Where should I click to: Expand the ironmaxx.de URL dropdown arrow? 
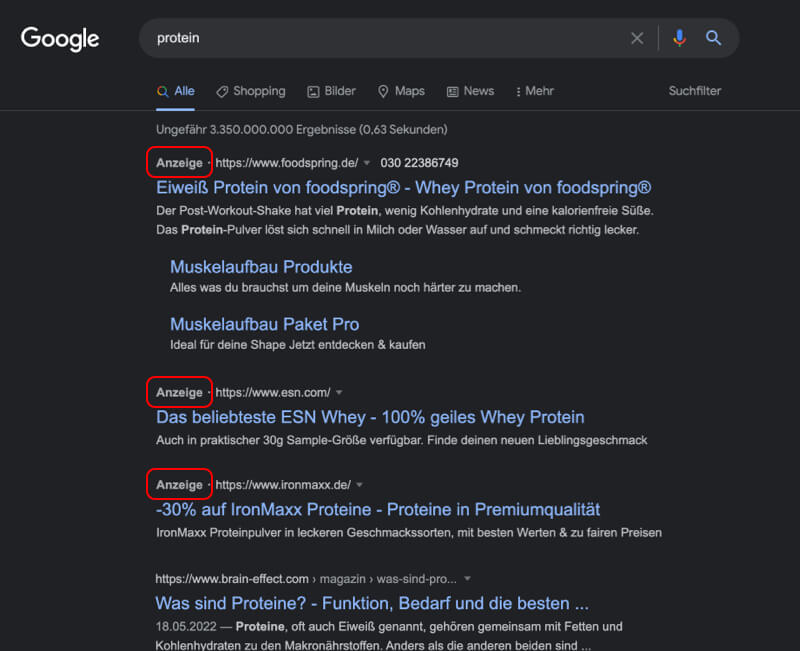359,485
